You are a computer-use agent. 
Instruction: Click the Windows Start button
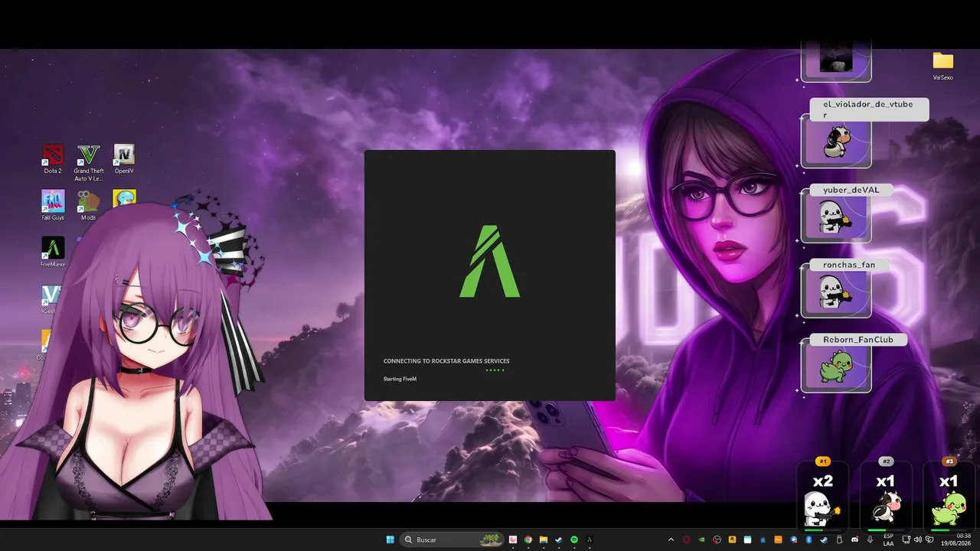tap(390, 540)
